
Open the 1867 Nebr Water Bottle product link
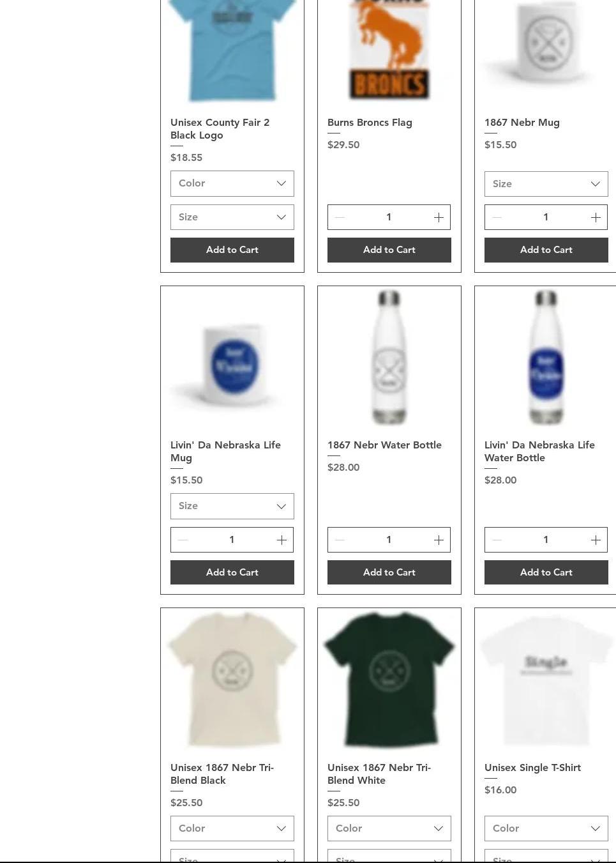click(384, 445)
